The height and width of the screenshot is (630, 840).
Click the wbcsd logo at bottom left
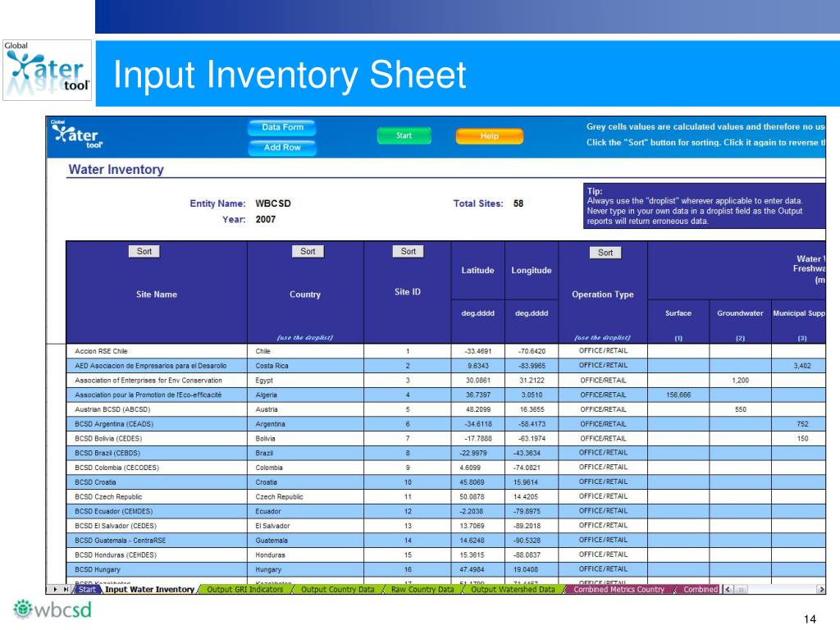tap(52, 609)
